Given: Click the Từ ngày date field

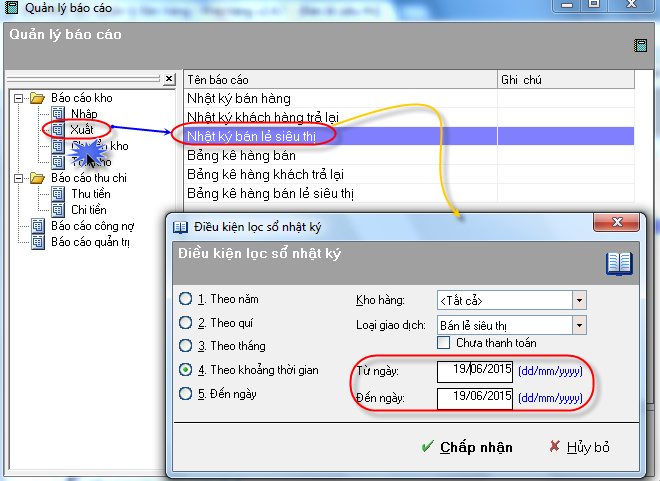Looking at the screenshot, I should [x=475, y=372].
